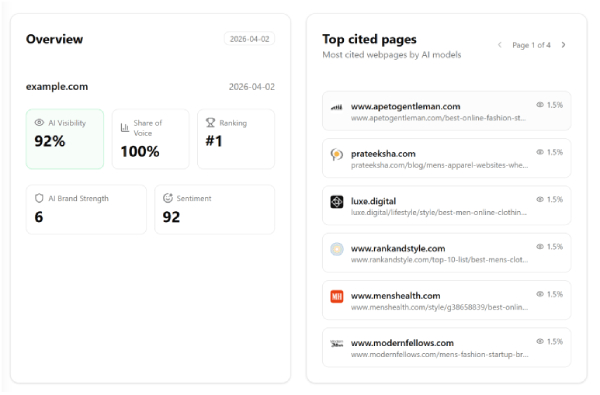Select the Ranking #1 card
The width and height of the screenshot is (600, 395).
click(x=236, y=139)
